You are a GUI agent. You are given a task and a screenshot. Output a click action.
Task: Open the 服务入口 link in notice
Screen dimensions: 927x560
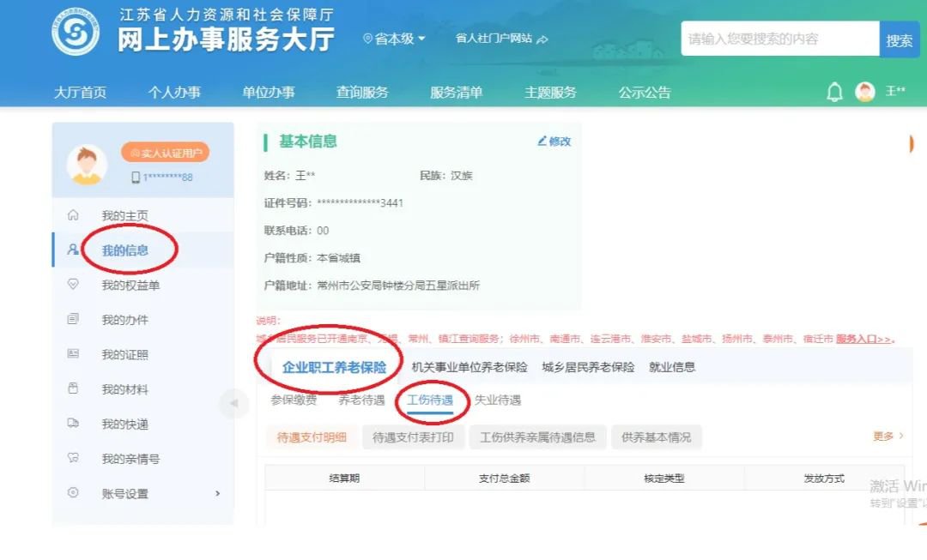[864, 339]
